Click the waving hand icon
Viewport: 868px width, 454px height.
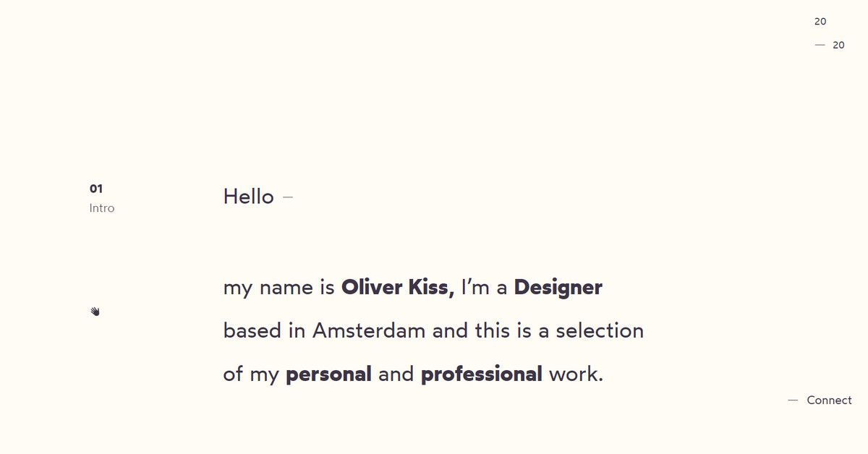coord(95,312)
